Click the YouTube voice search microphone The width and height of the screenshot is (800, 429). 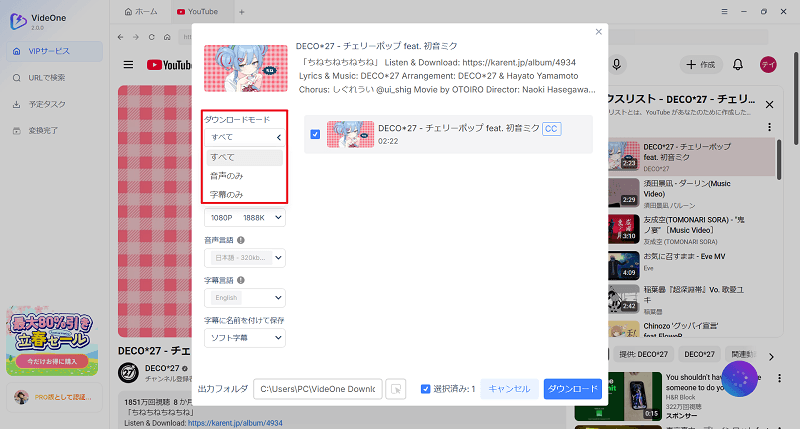(x=617, y=65)
